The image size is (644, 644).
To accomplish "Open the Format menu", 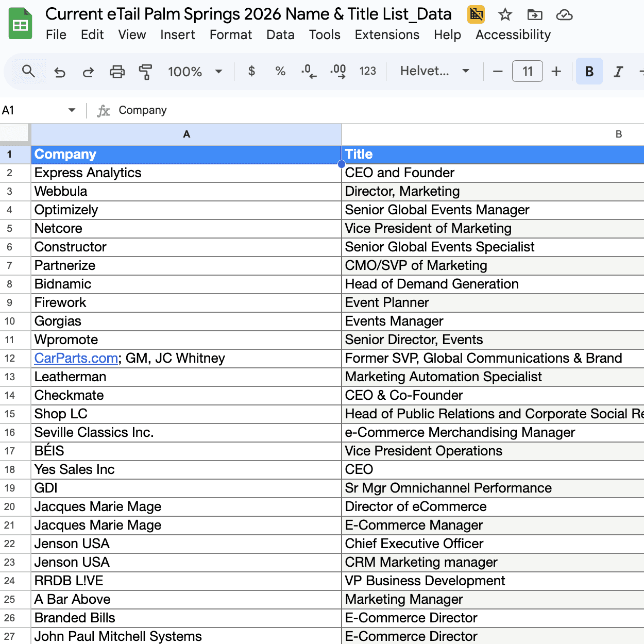I will coord(231,35).
